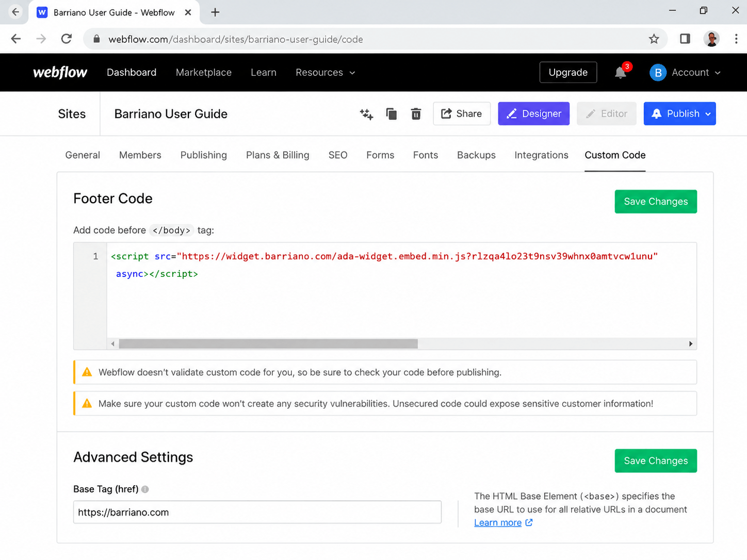Open the Chrome three-dot menu
Screen dimensions: 747x560
point(736,39)
